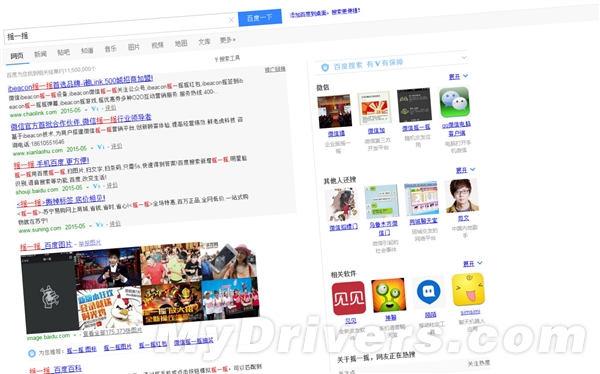The height and width of the screenshot is (374, 600).
Task: Click the blue shield icon beside 百度搜索
Action: point(325,67)
